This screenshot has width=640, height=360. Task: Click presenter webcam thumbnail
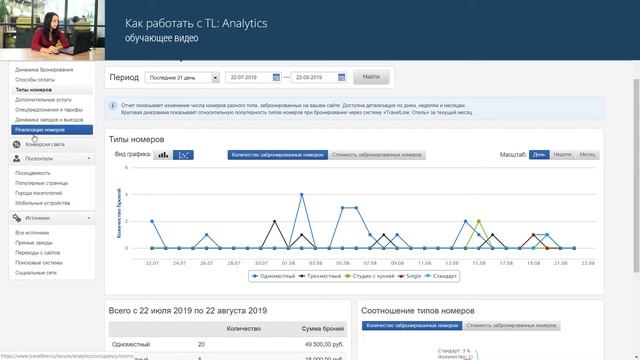52,30
